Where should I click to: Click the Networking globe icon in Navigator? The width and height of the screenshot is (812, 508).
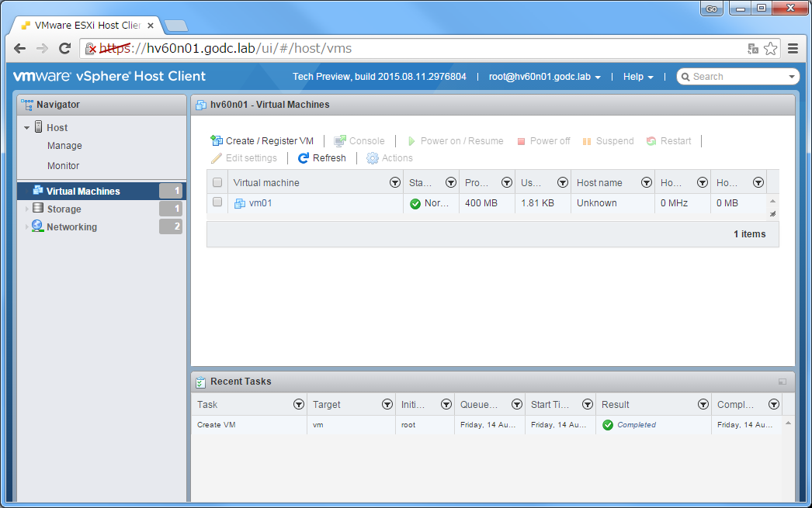[x=37, y=226]
